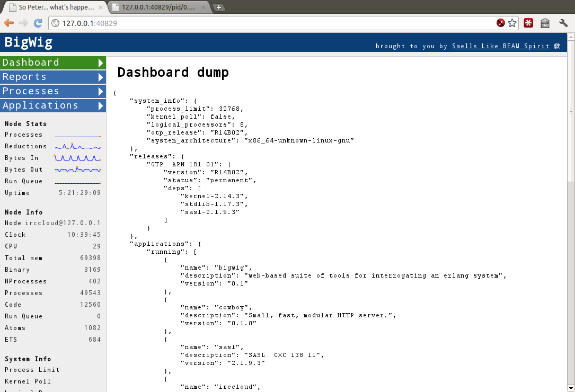Image resolution: width=575 pixels, height=392 pixels.
Task: Go back using the browser back arrow
Action: 9,23
